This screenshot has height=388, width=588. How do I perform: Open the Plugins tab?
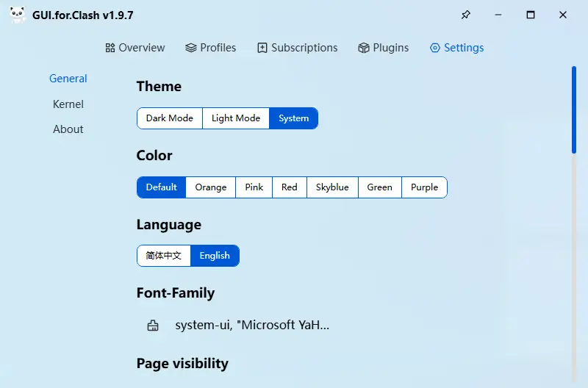click(383, 48)
